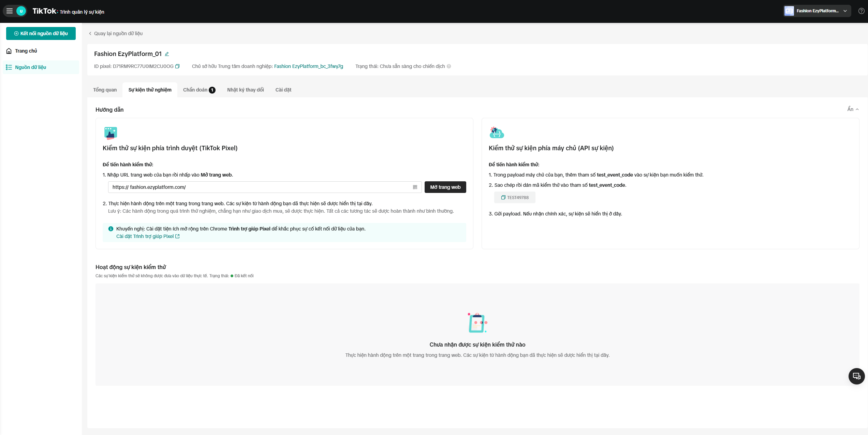Open Trang chủ in the sidebar
868x435 pixels.
pyautogui.click(x=26, y=51)
